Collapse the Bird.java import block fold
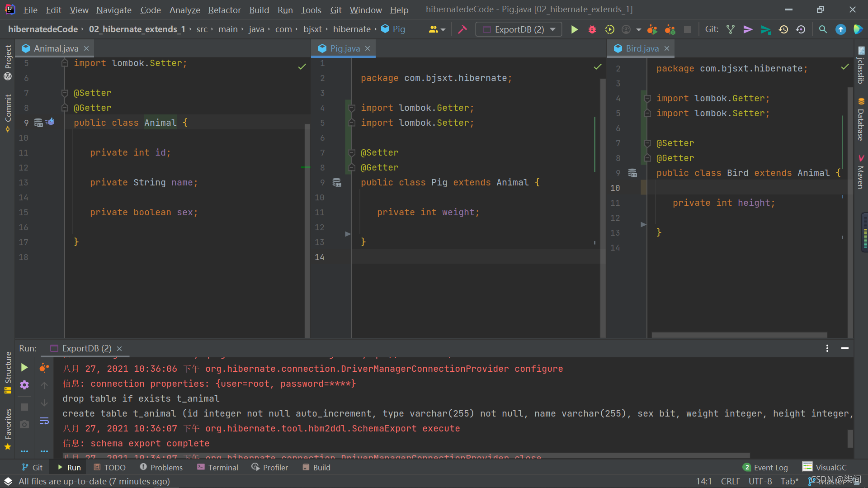 [x=647, y=98]
